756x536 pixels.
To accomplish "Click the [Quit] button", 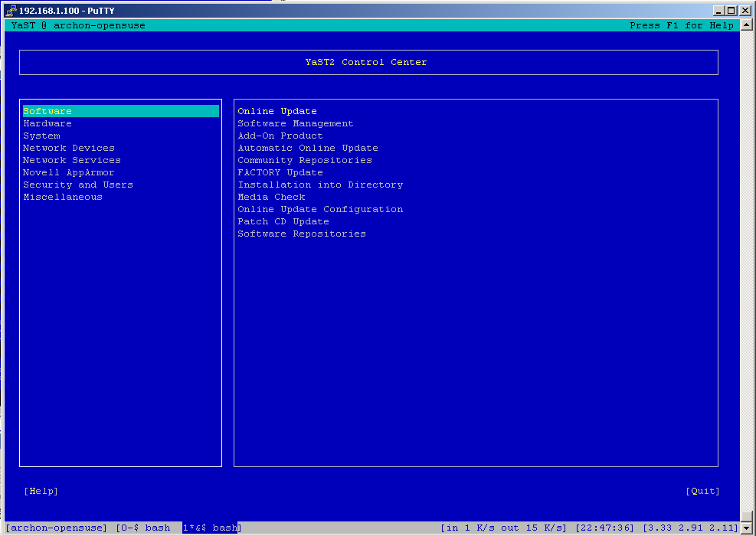I will click(702, 491).
